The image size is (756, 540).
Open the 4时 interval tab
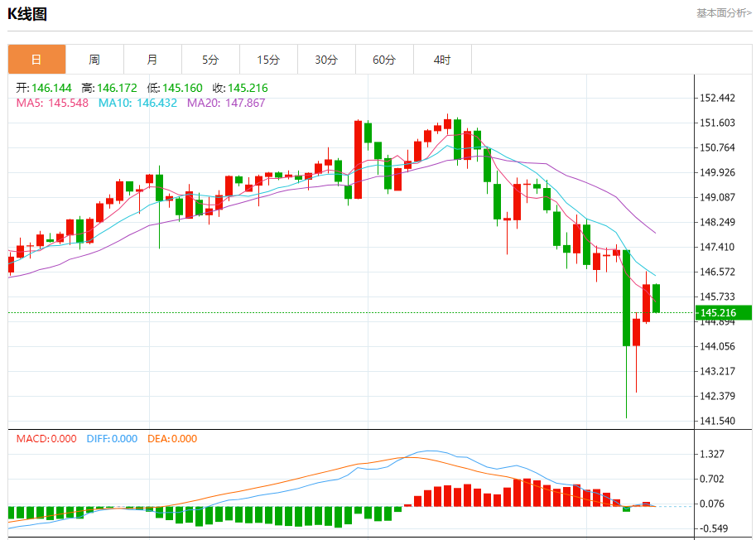click(x=442, y=60)
